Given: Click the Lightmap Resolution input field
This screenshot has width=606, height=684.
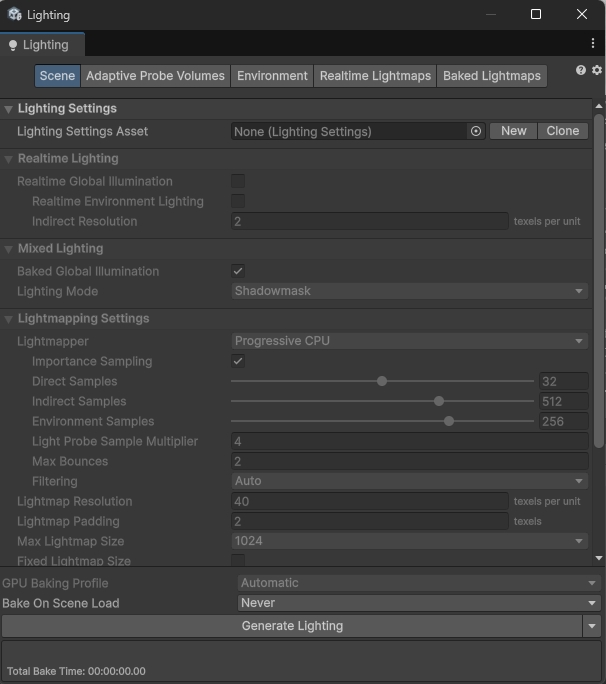Looking at the screenshot, I should point(369,501).
